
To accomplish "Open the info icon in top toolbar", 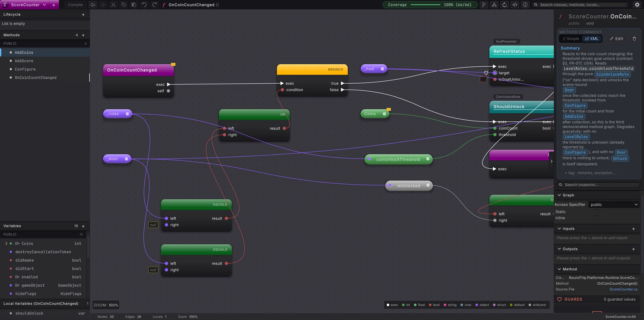I will tap(525, 5).
